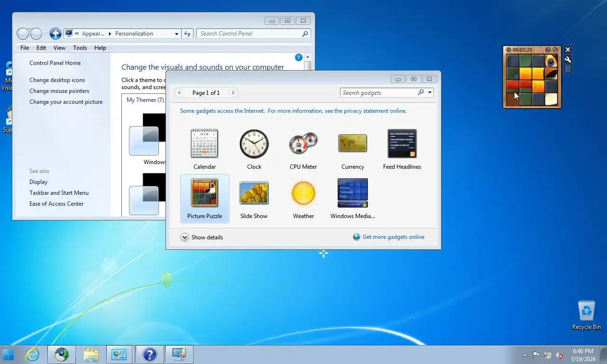
Task: Click the taskbar clock showing 6:46 PM
Action: pyautogui.click(x=583, y=355)
